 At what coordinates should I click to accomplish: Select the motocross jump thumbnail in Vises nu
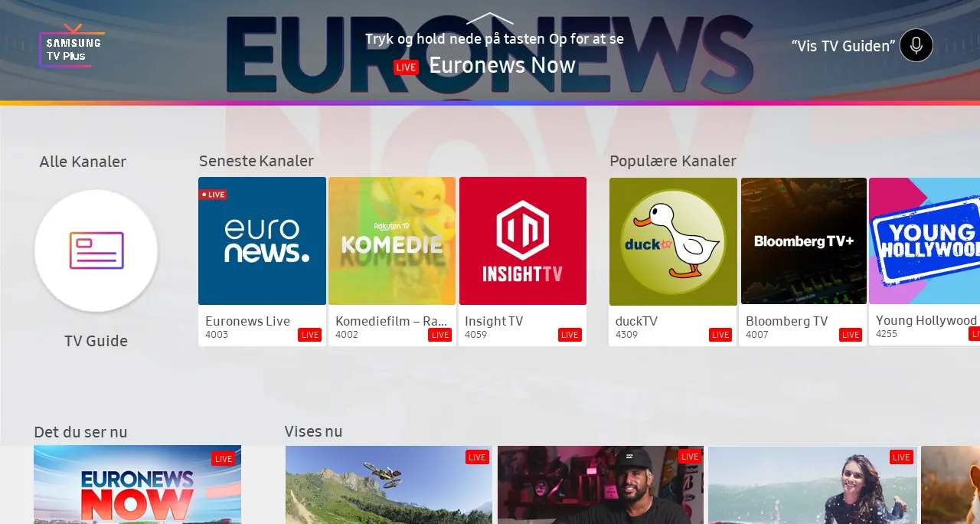tap(389, 485)
